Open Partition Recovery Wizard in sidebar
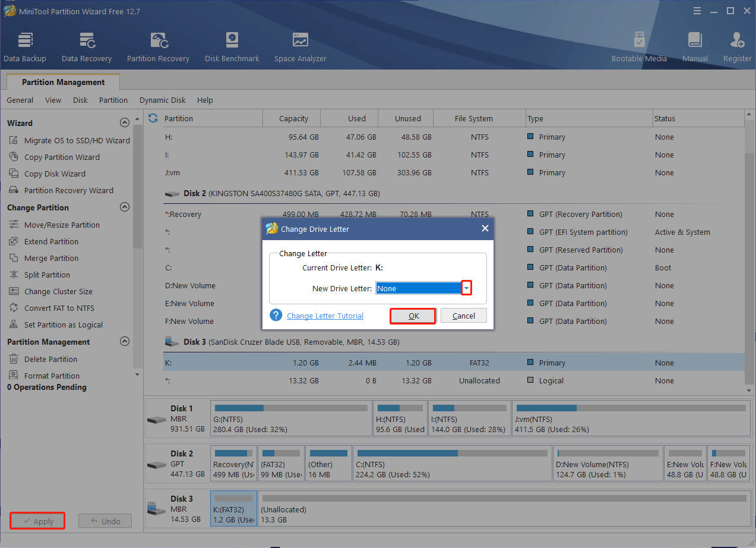 (x=61, y=191)
